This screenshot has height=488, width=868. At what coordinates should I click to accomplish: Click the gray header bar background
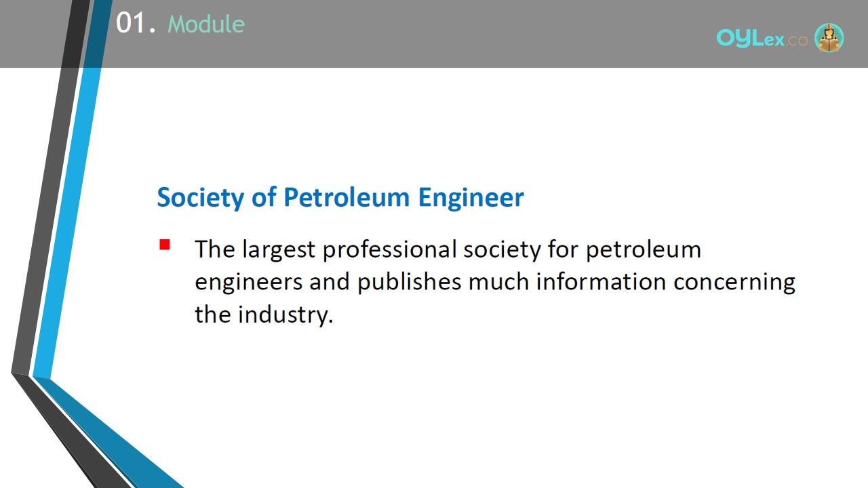click(x=475, y=34)
